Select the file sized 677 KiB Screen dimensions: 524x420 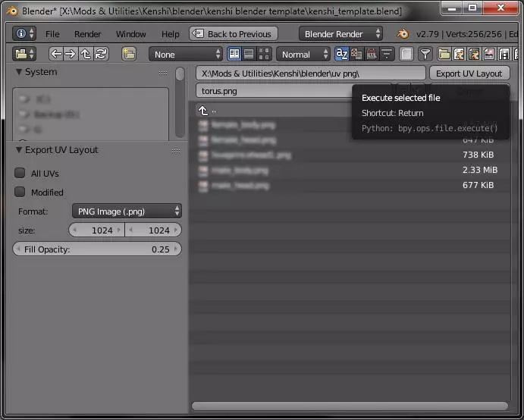coord(353,185)
